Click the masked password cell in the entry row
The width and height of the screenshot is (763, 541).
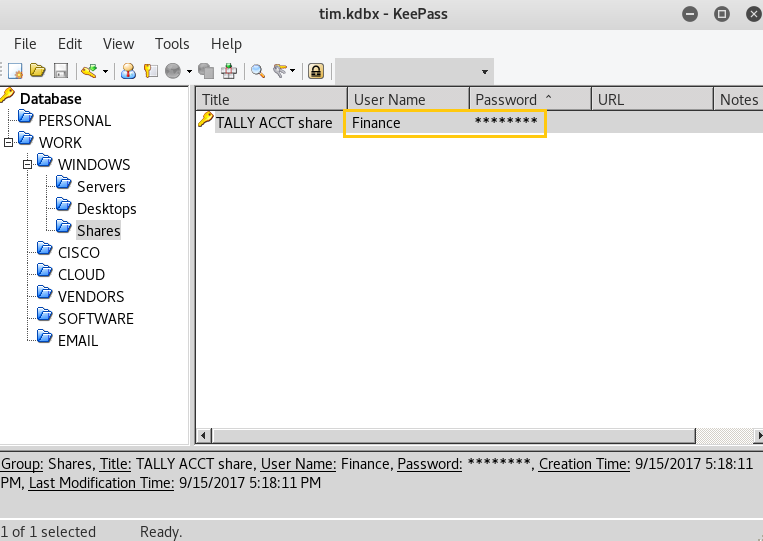506,122
